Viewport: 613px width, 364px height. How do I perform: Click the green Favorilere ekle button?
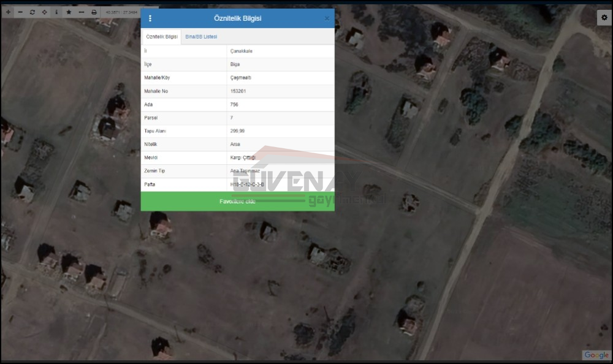237,202
